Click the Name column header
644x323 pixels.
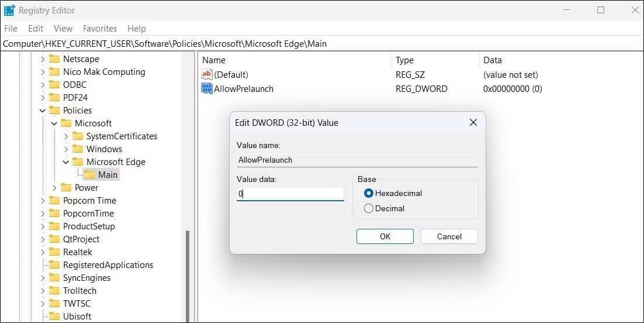coord(295,60)
